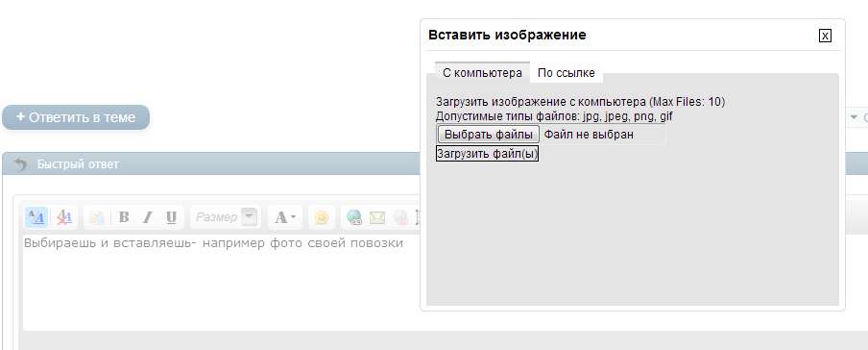Click the remove formatting icon
Viewport: 868px width, 350px height.
[x=64, y=217]
